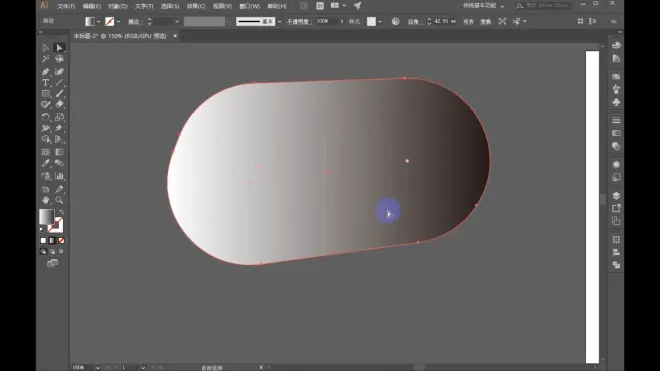Select the Scale tool
Screen dimensions: 660x371
click(59, 117)
